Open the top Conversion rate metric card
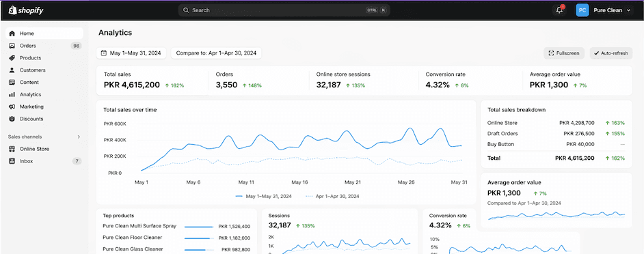 [470, 81]
